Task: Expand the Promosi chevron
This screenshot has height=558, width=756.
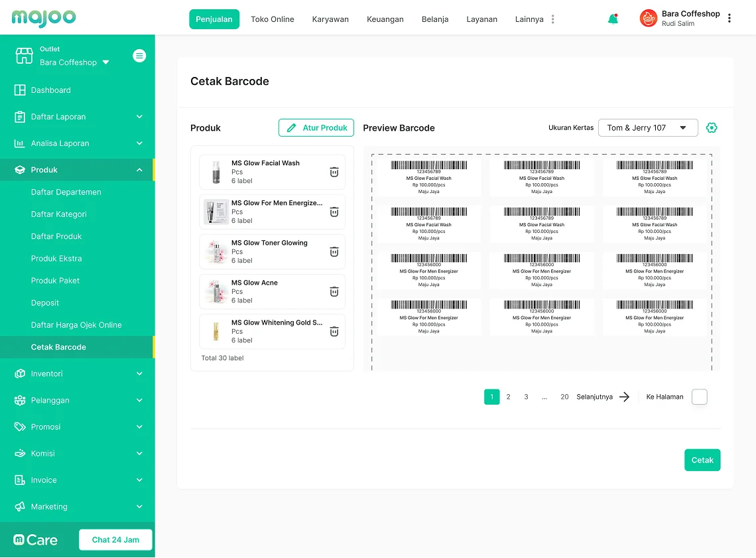Action: [139, 427]
